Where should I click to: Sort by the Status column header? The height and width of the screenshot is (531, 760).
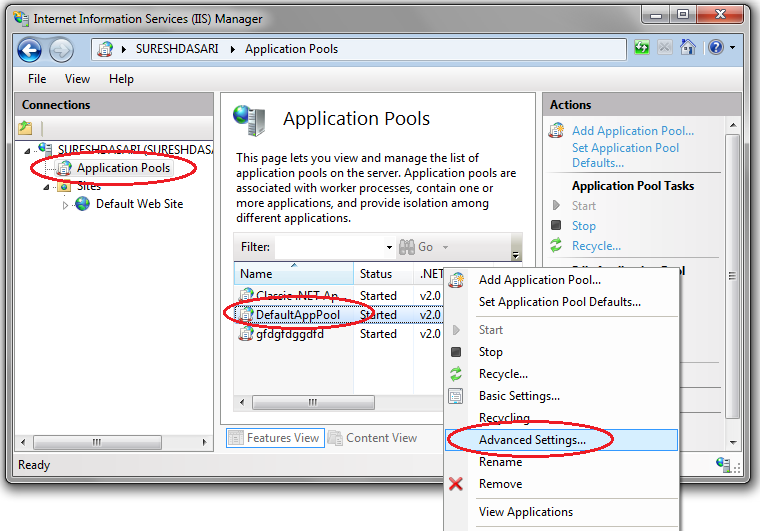click(x=383, y=274)
